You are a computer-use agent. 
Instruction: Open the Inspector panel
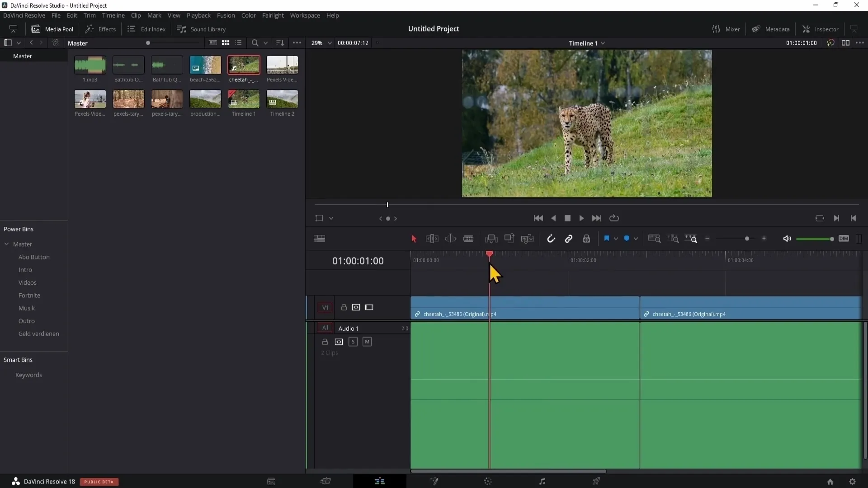tap(821, 29)
